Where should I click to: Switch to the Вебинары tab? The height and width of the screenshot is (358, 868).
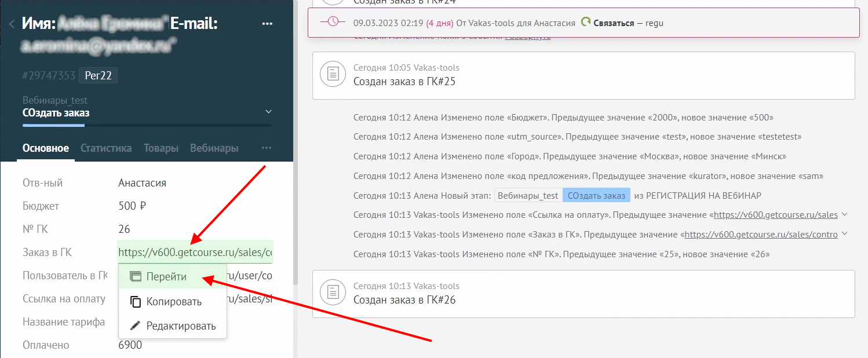pyautogui.click(x=214, y=148)
